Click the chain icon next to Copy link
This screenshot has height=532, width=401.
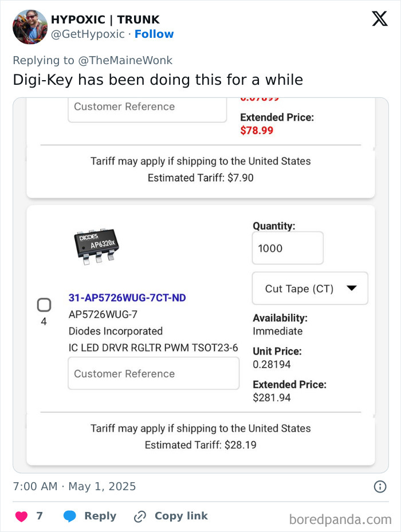click(x=139, y=515)
